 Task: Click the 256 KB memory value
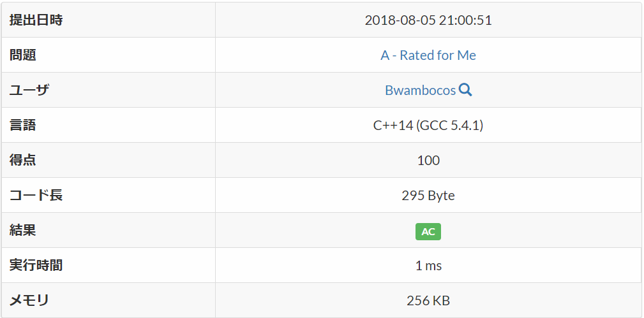[428, 300]
